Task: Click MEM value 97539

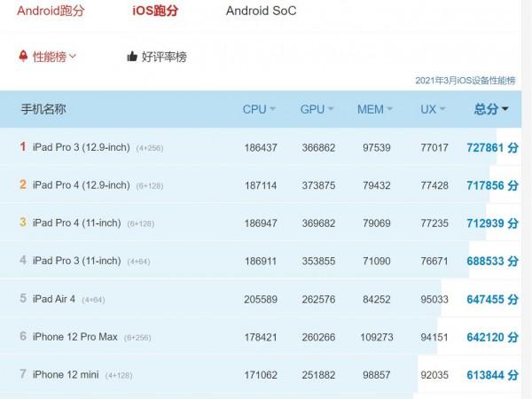Action: [377, 148]
